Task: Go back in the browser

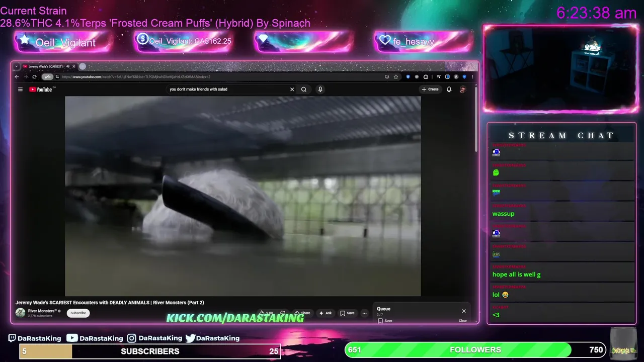Action: pyautogui.click(x=17, y=77)
